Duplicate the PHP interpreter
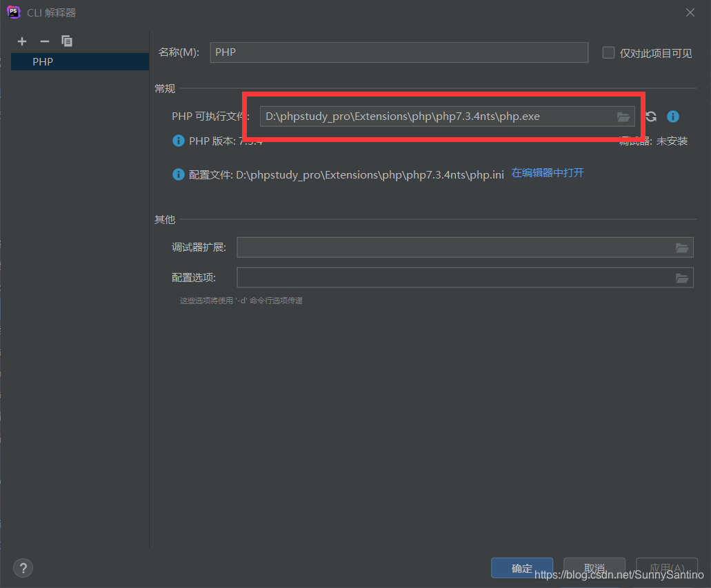711x588 pixels. (67, 41)
